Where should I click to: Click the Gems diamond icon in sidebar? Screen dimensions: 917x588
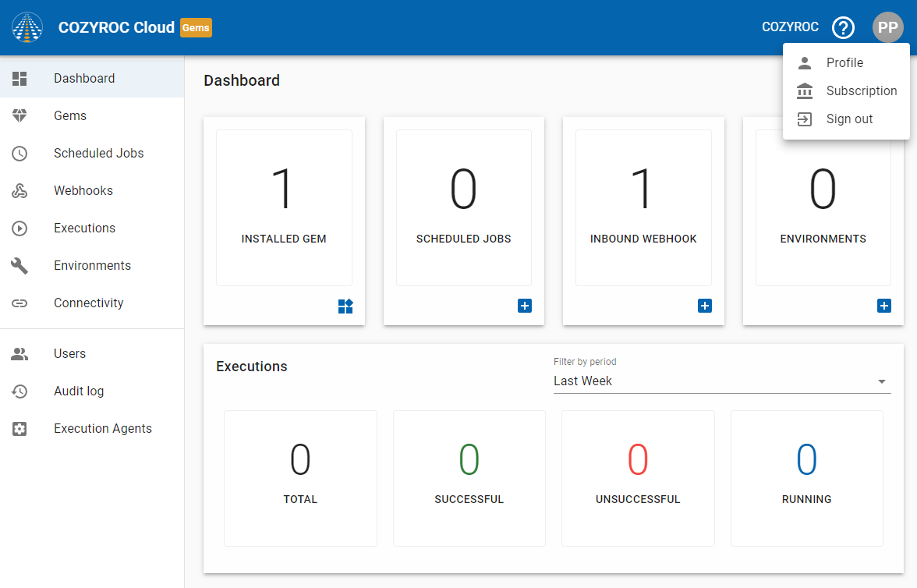click(x=19, y=115)
